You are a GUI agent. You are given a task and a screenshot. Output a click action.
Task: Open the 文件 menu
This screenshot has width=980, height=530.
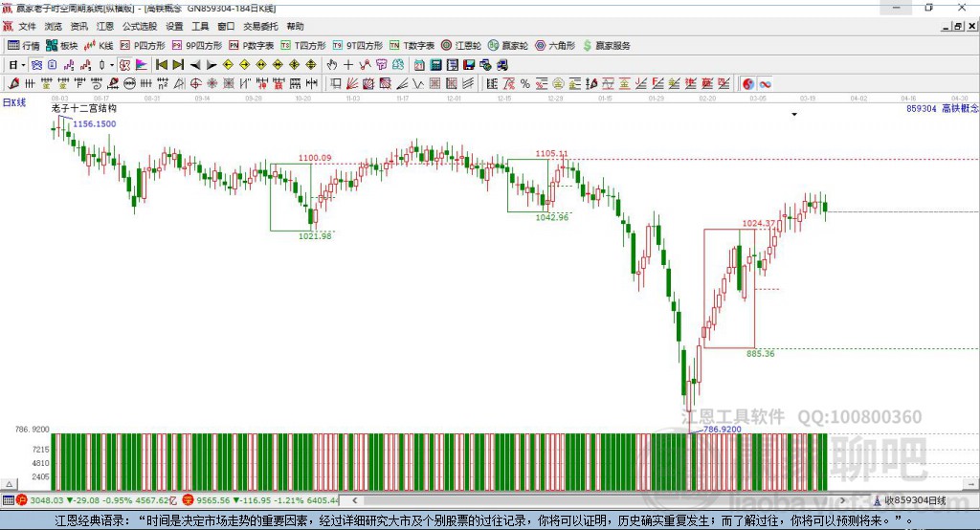pyautogui.click(x=27, y=26)
